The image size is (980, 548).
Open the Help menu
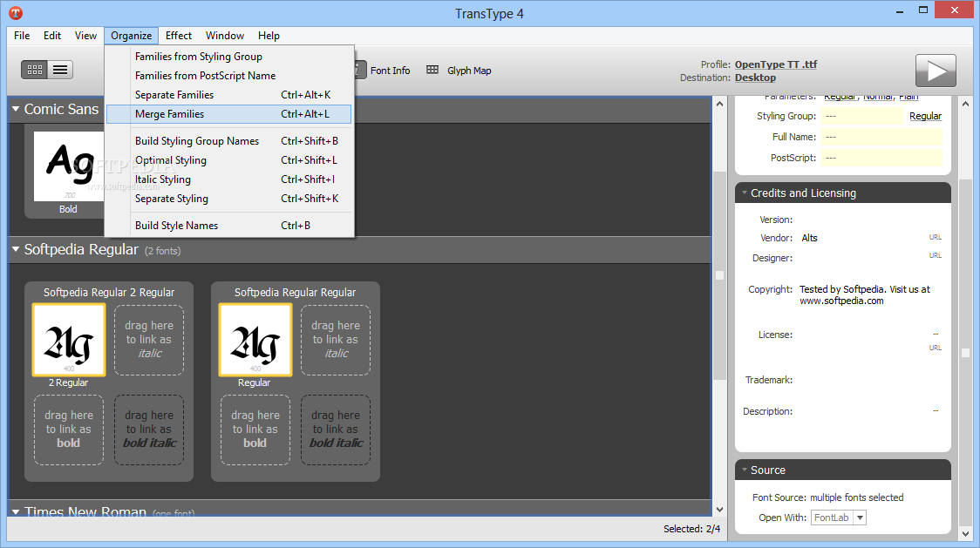tap(269, 36)
